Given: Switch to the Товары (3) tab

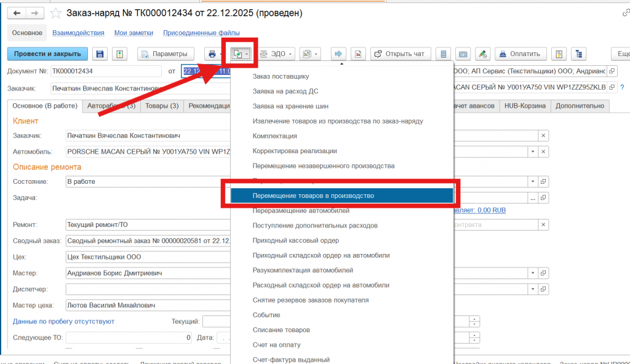Looking at the screenshot, I should coord(162,106).
